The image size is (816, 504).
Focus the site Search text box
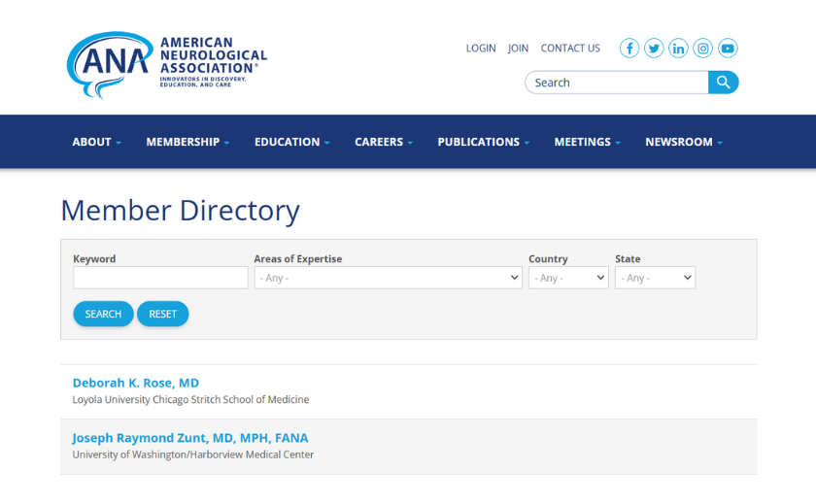617,83
